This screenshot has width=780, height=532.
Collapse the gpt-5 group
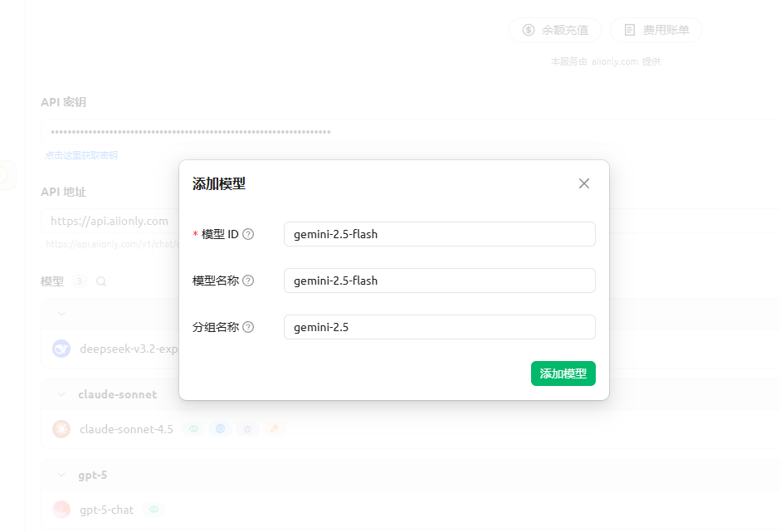tap(61, 475)
